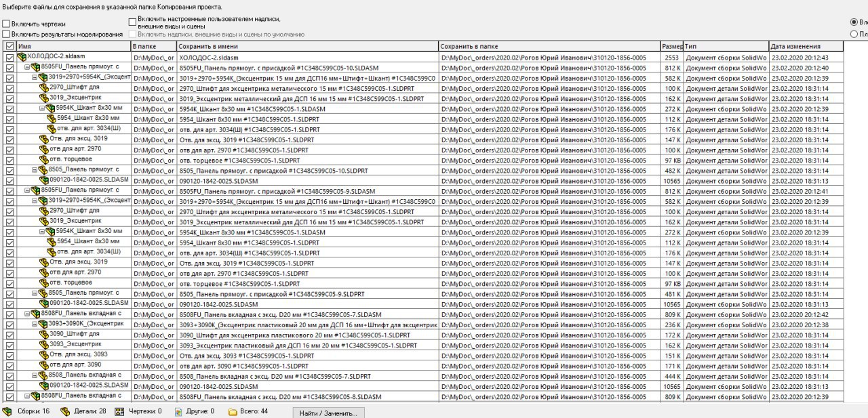Collapse the 8505FU node saved as C05-9.SLDASM

(27, 190)
